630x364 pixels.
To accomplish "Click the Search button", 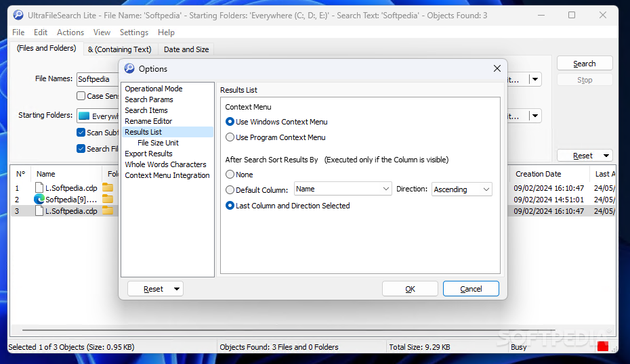I will pos(585,64).
